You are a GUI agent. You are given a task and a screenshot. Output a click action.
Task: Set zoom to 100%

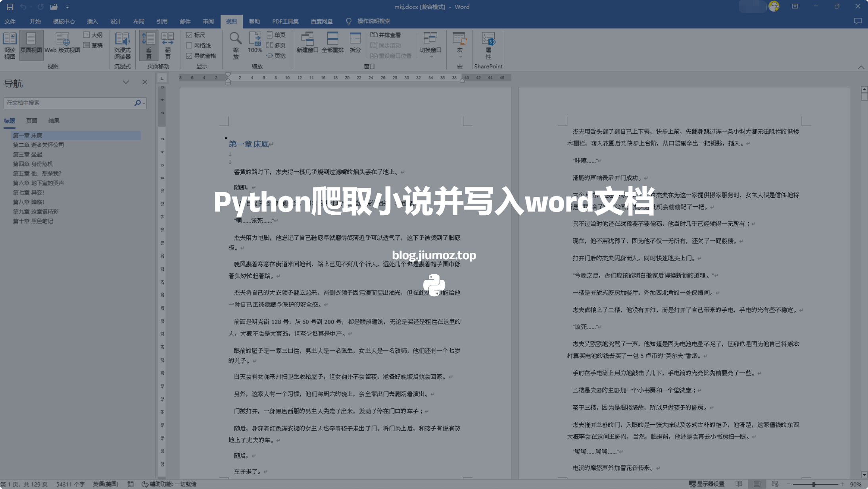click(x=255, y=43)
